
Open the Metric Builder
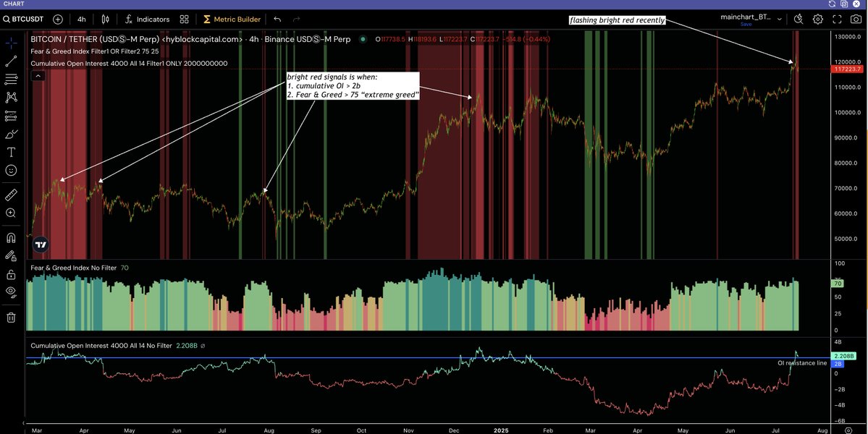click(231, 19)
